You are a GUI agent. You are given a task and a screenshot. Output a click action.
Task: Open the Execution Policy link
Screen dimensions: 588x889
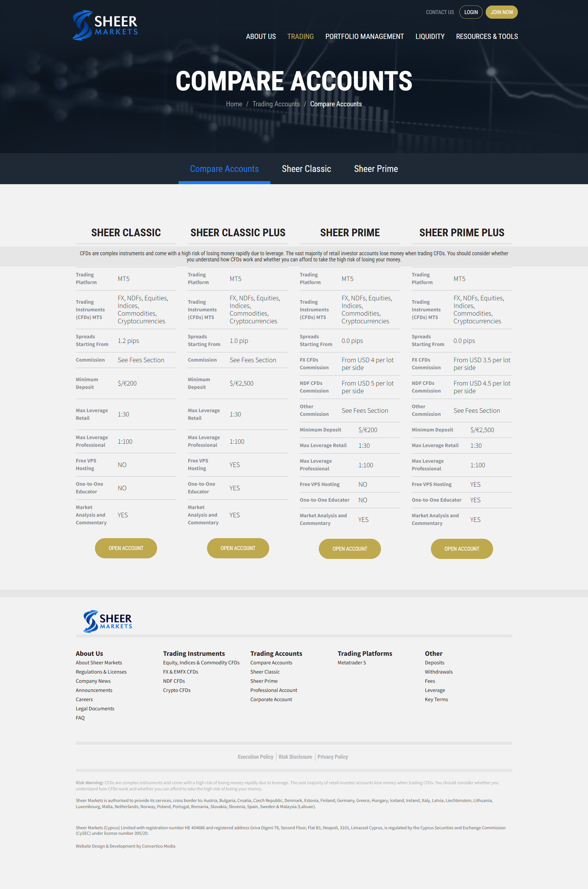[255, 757]
